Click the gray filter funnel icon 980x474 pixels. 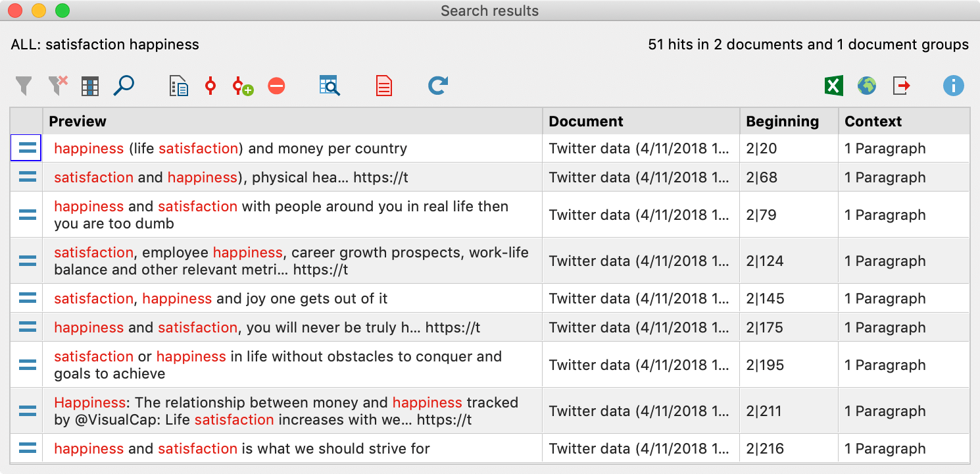point(23,86)
